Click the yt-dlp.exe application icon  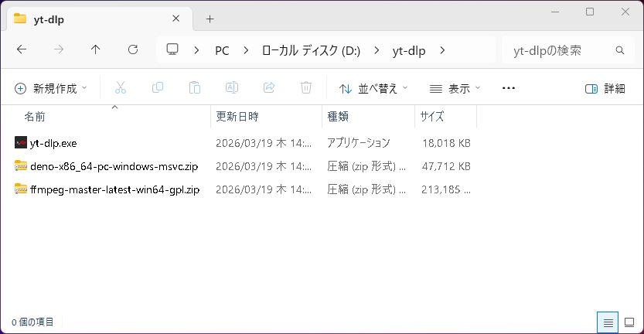coord(21,142)
